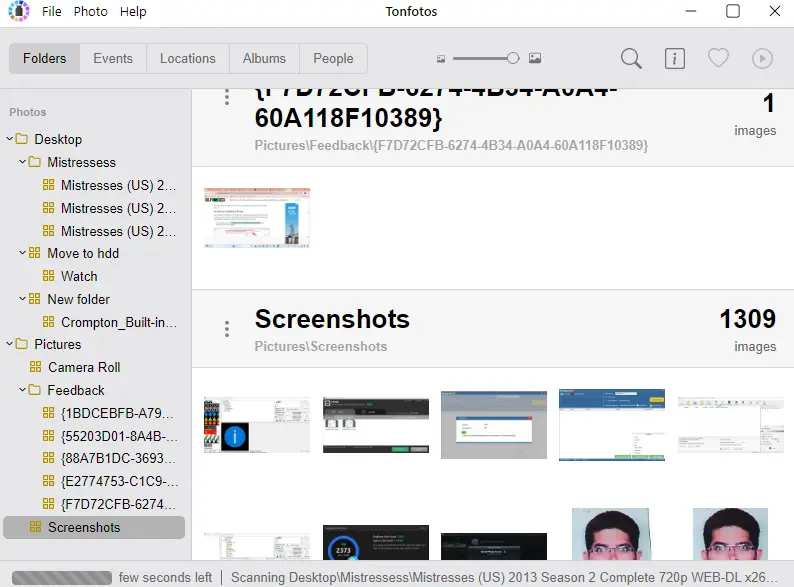The height and width of the screenshot is (587, 794).
Task: Select the first Mistresses (US) 2... label
Action: (118, 185)
